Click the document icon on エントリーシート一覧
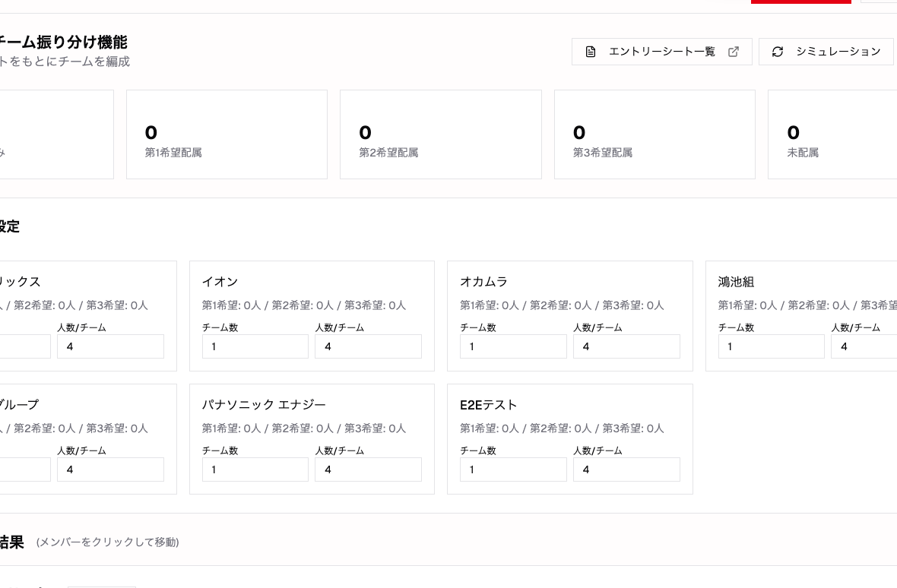Screen dimensions: 897x588 point(591,52)
